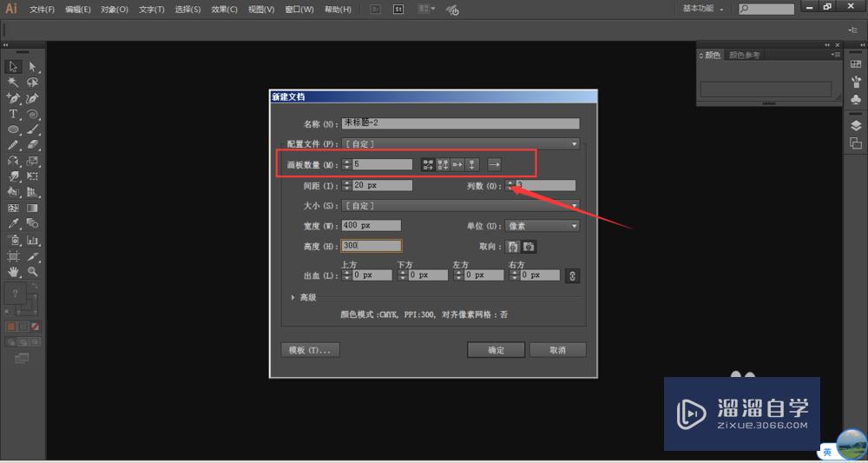Open the Color panel flyout menu
The height and width of the screenshot is (463, 868).
[x=836, y=55]
